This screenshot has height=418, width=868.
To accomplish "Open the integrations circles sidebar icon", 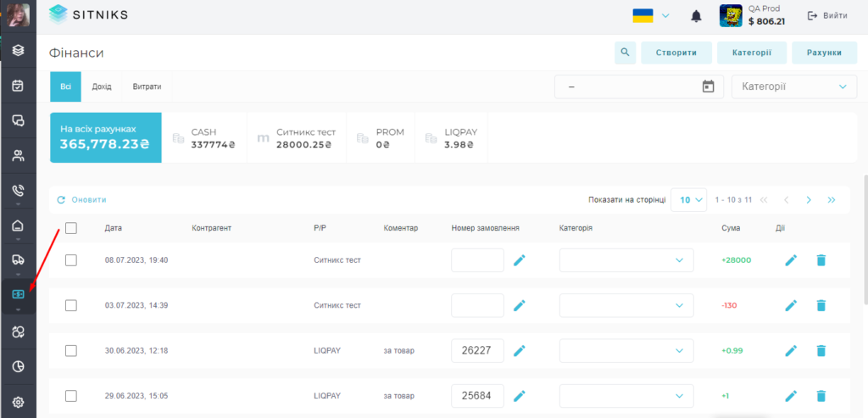I will (x=19, y=331).
